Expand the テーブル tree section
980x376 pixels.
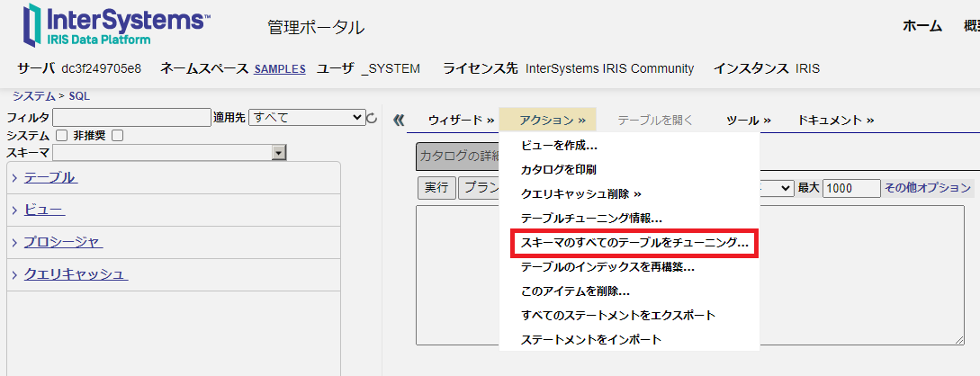point(49,177)
